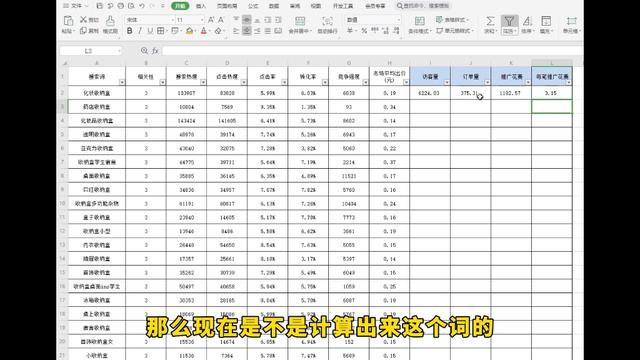This screenshot has width=640, height=360.
Task: Switch to the 公式 Formulas tab
Action: point(253,6)
